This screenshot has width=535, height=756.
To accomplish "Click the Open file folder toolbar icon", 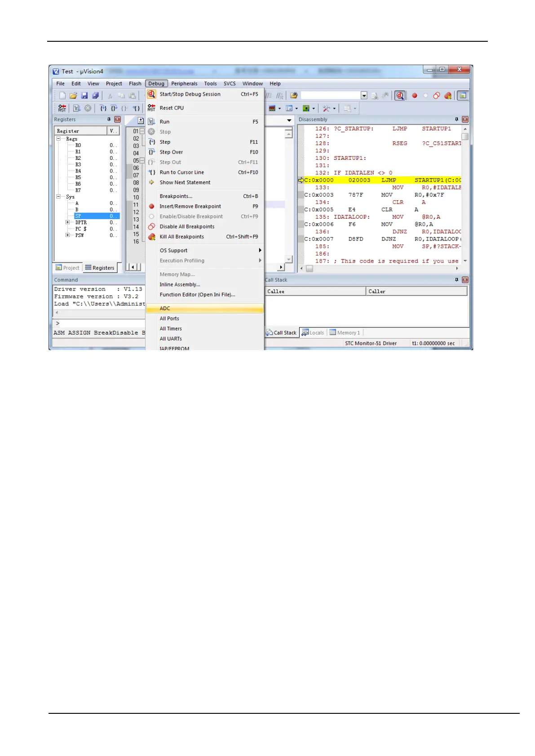I will (73, 96).
